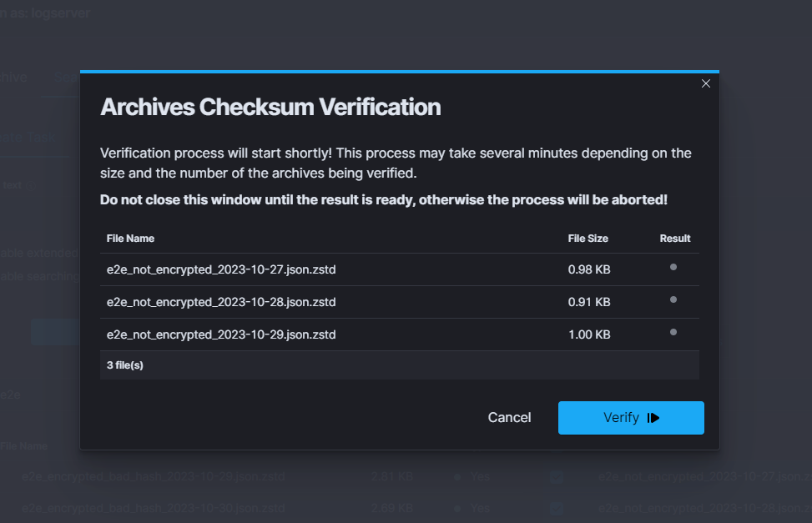
Task: Start verification with the Verify button
Action: tap(631, 418)
